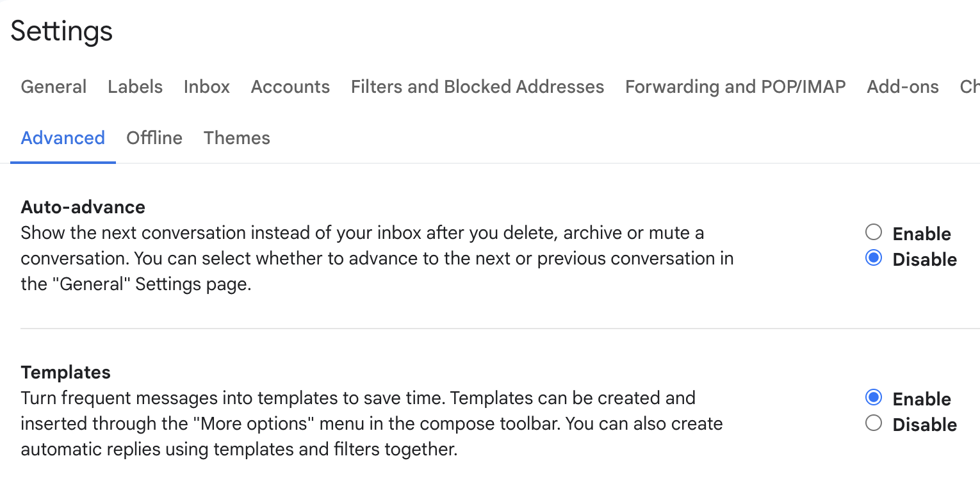Switch to the Themes tab
Viewport: 980px width, 488px height.
coord(237,138)
